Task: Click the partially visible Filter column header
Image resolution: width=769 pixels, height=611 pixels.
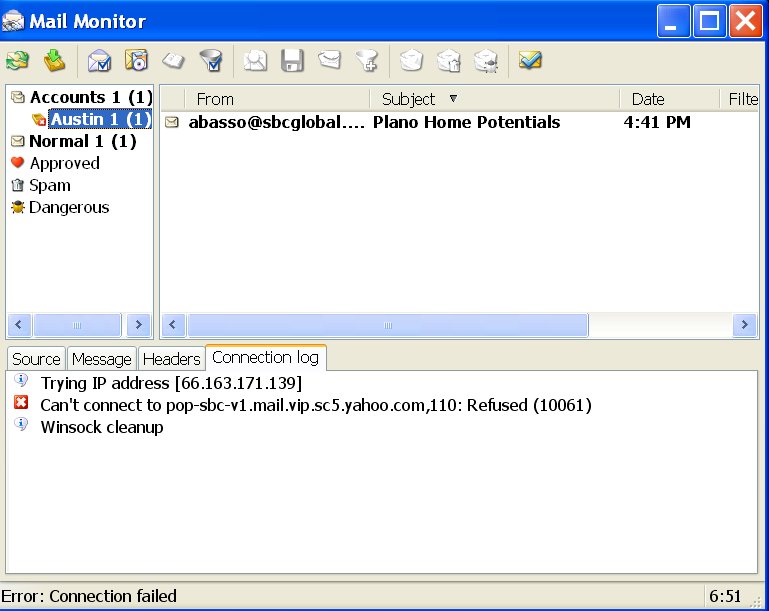Action: tap(740, 99)
